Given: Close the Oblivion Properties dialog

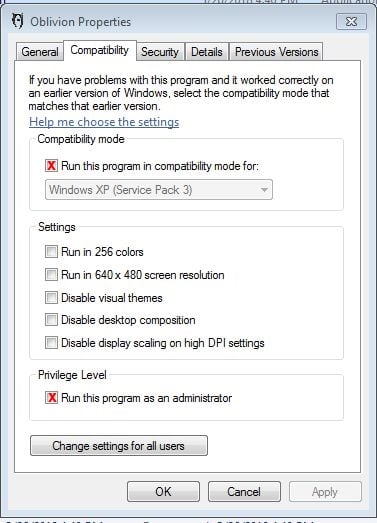Looking at the screenshot, I should tap(351, 22).
